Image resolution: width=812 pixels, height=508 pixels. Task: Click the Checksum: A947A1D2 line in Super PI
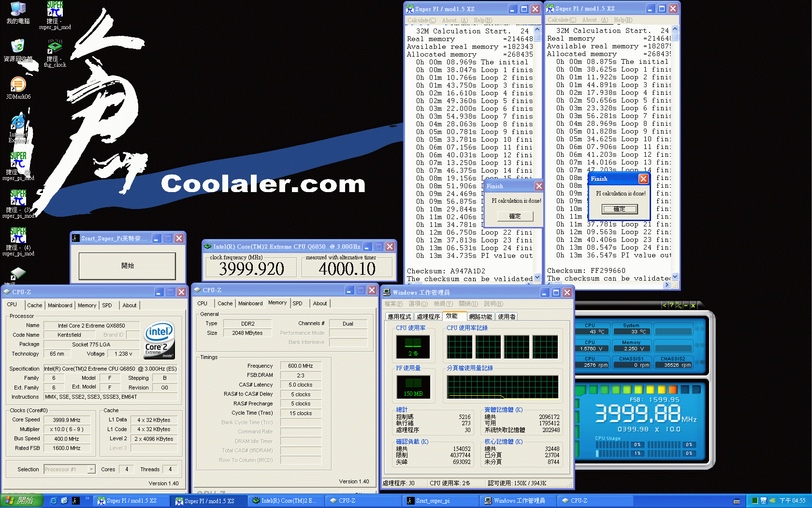click(446, 271)
